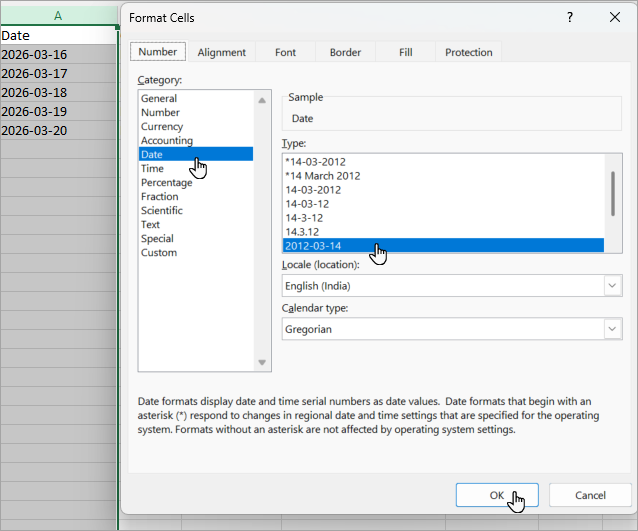The width and height of the screenshot is (638, 531).
Task: Open the Locale (location) dropdown
Action: pos(612,286)
